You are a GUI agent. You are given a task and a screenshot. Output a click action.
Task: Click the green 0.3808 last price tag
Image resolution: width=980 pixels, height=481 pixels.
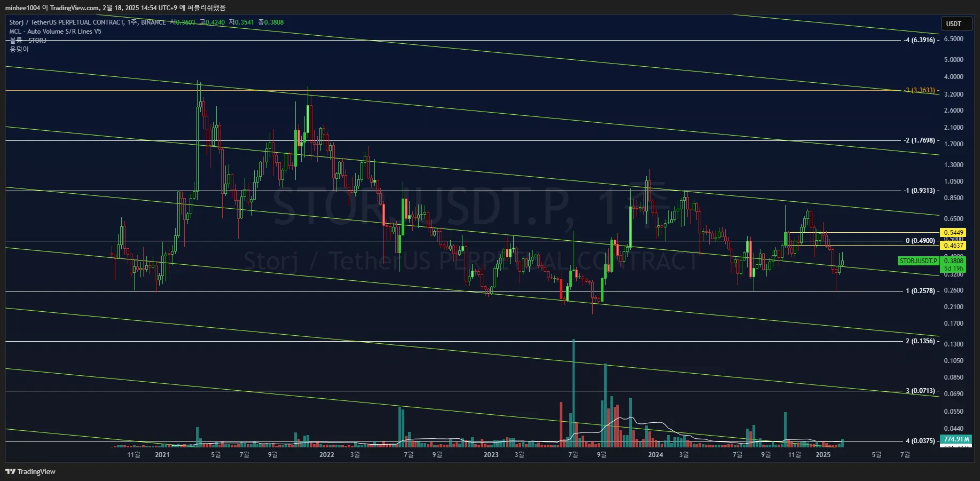(x=953, y=261)
